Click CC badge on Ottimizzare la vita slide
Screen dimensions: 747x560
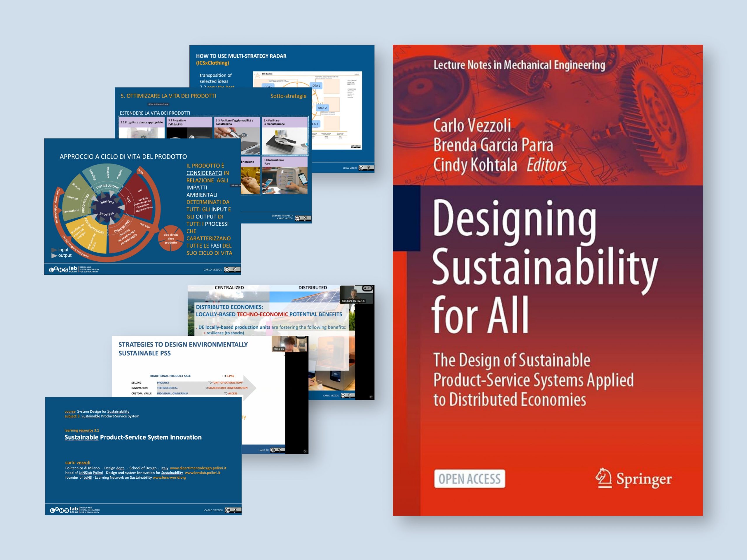pos(303,218)
